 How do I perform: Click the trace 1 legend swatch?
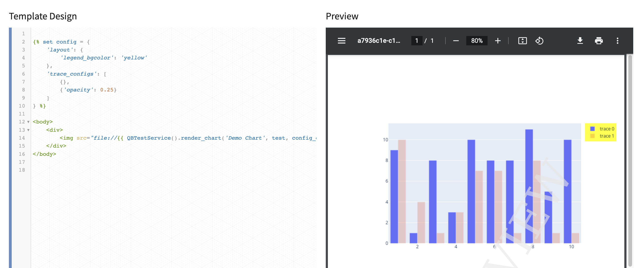[592, 136]
